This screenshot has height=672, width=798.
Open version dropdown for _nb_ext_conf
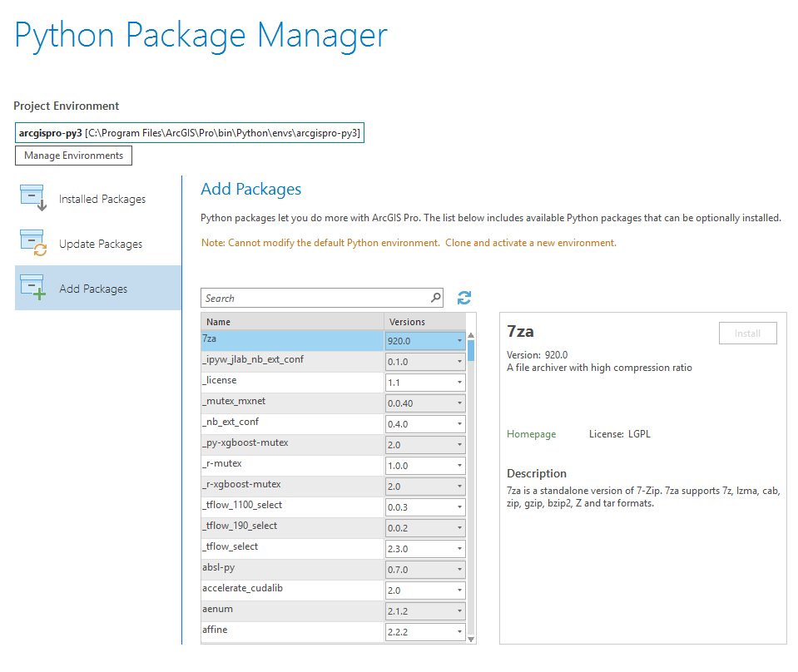(425, 424)
